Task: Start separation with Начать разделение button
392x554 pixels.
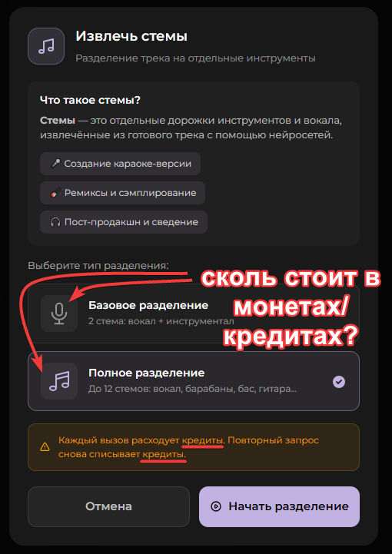Action: [x=279, y=506]
